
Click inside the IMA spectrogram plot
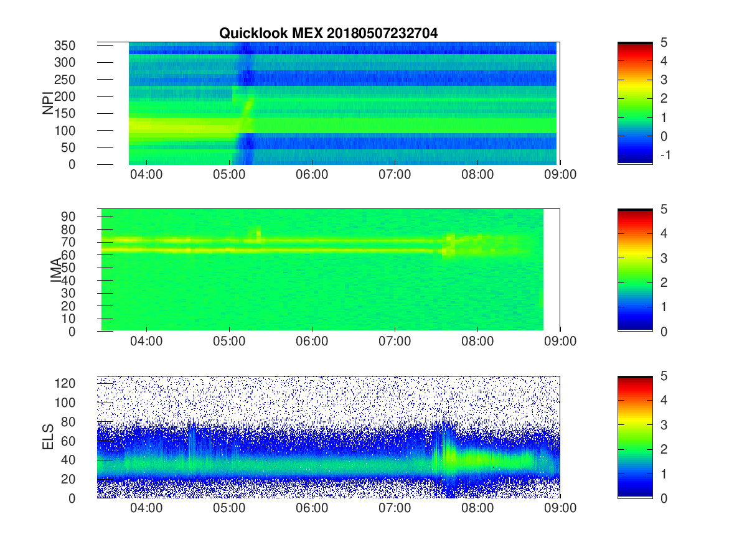pos(329,270)
